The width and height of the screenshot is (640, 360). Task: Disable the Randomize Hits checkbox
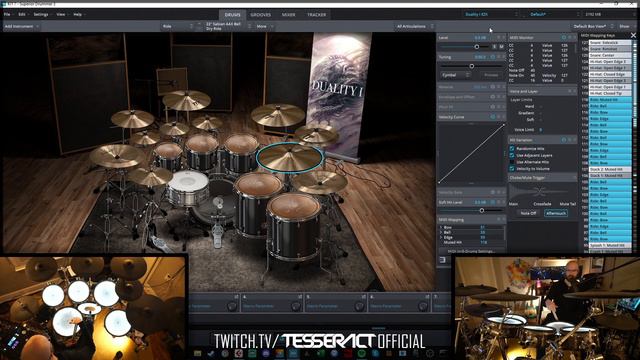512,149
